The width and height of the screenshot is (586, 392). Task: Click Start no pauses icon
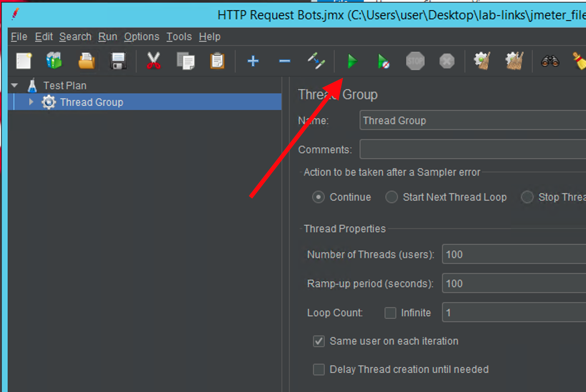click(x=383, y=62)
